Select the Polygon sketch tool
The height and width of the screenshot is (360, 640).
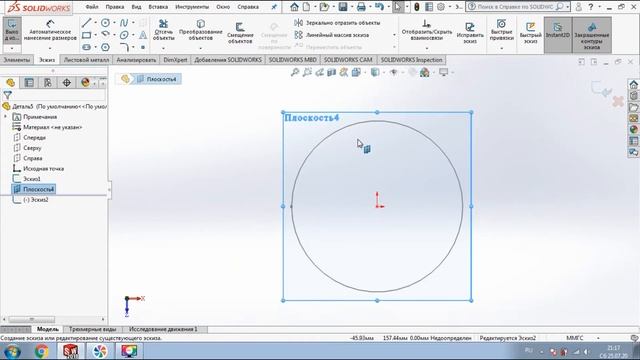point(105,47)
